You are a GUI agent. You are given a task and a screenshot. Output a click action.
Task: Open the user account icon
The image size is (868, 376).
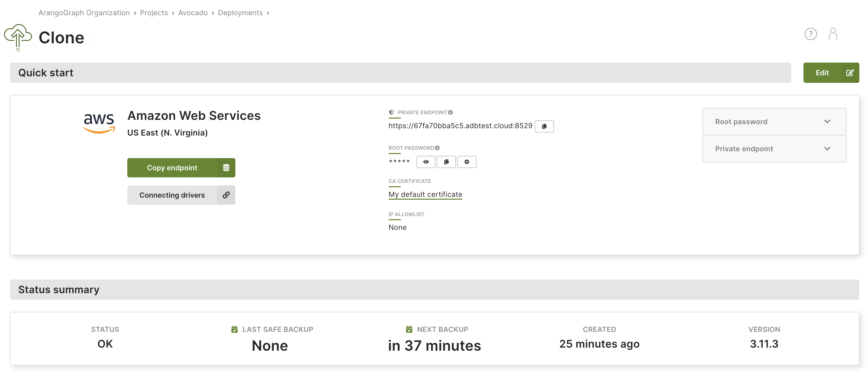click(x=833, y=34)
